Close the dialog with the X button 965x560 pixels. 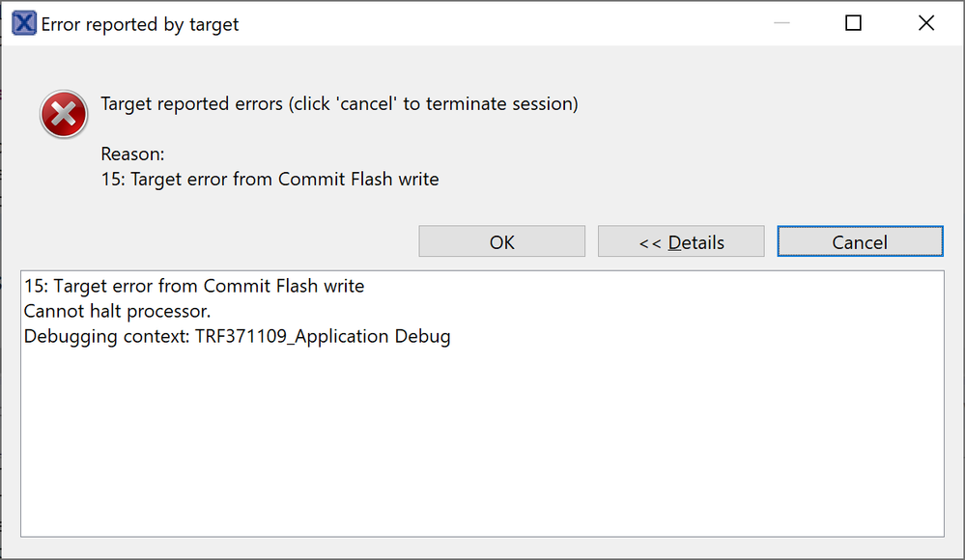coord(925,24)
